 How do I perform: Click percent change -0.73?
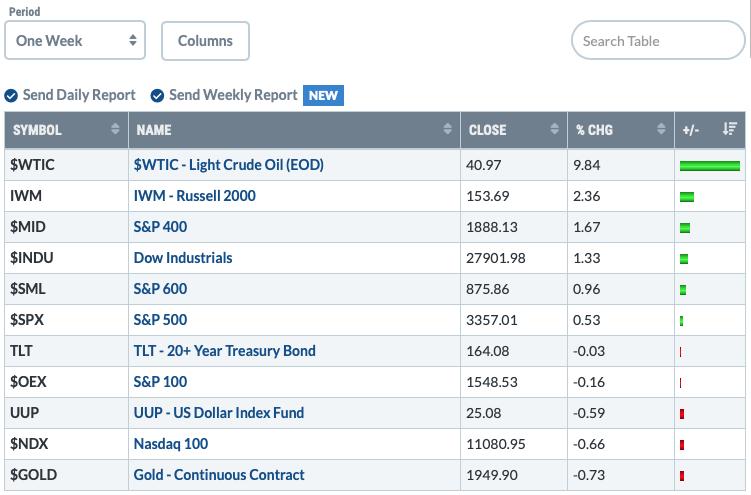click(x=589, y=475)
